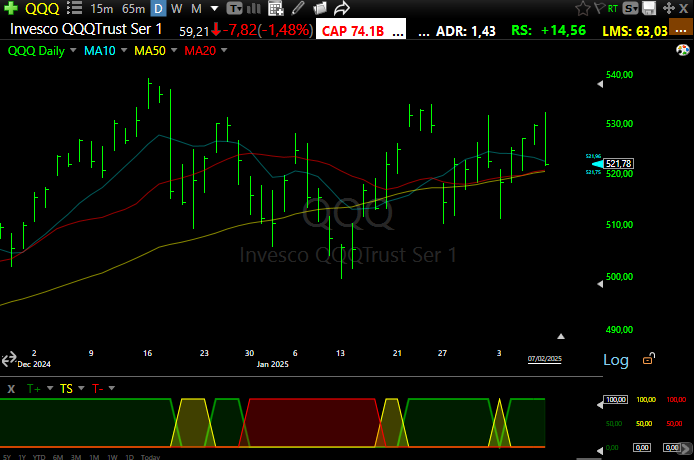Expand the MA50 indicator dropdown

[x=174, y=50]
